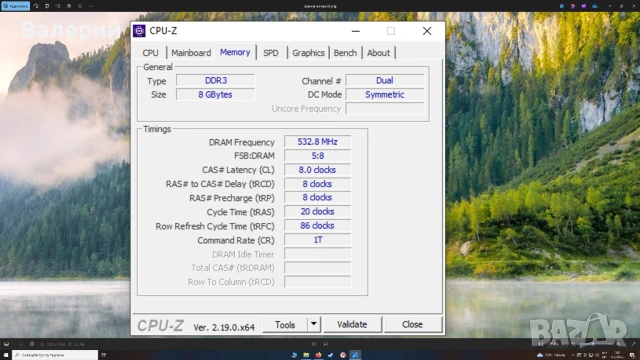Click the 8.0 clocks CAS Latency value
The height and width of the screenshot is (360, 640).
point(318,170)
